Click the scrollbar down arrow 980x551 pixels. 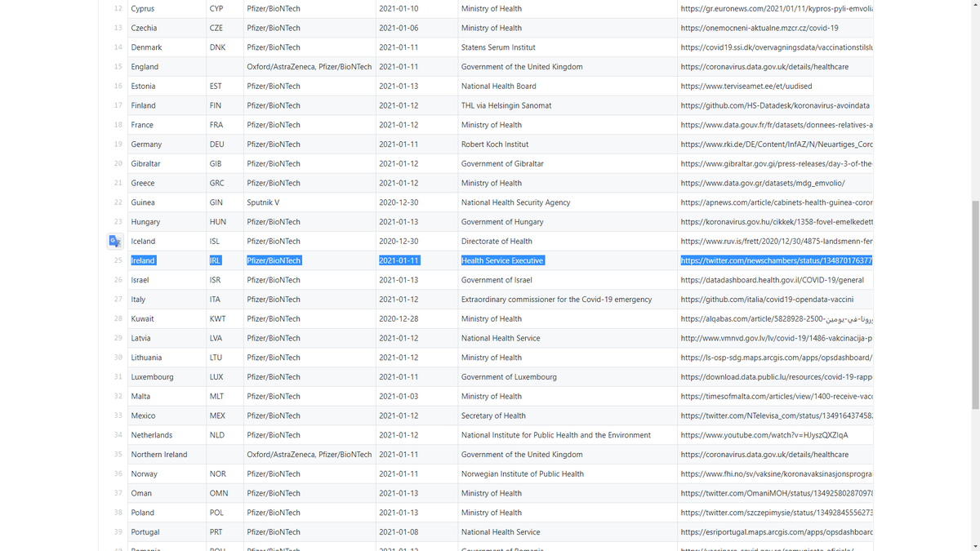(x=973, y=545)
